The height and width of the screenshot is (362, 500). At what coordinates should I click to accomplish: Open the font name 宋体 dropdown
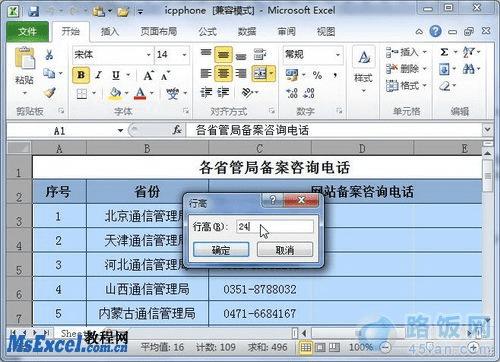coord(149,54)
